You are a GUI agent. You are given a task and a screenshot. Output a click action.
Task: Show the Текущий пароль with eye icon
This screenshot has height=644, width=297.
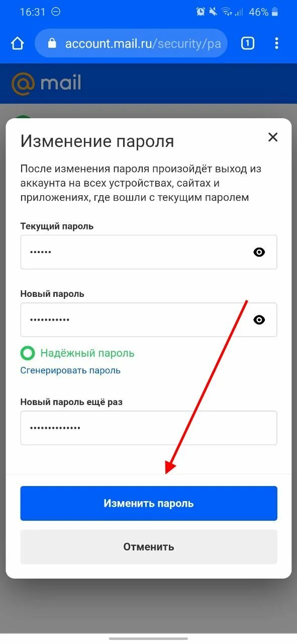click(x=259, y=253)
